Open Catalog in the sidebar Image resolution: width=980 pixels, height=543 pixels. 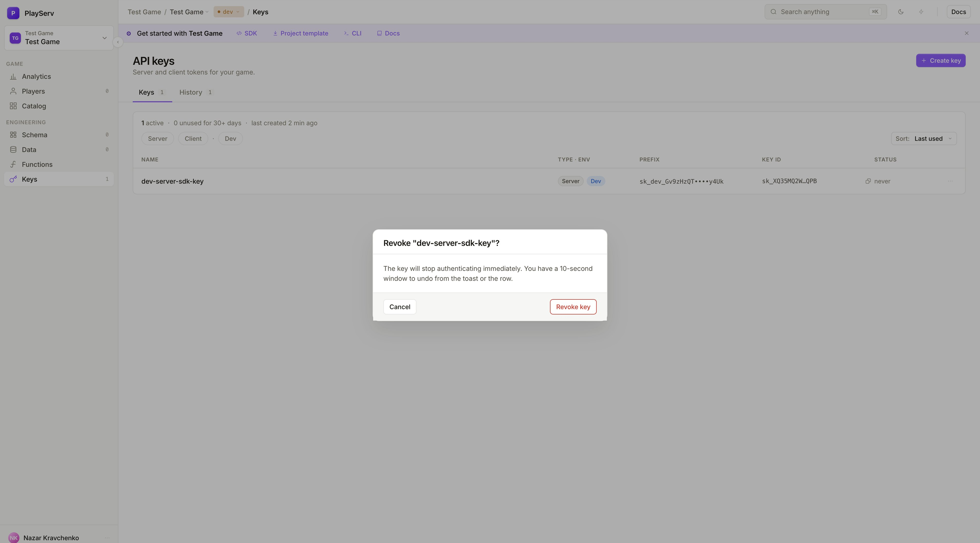pyautogui.click(x=59, y=106)
